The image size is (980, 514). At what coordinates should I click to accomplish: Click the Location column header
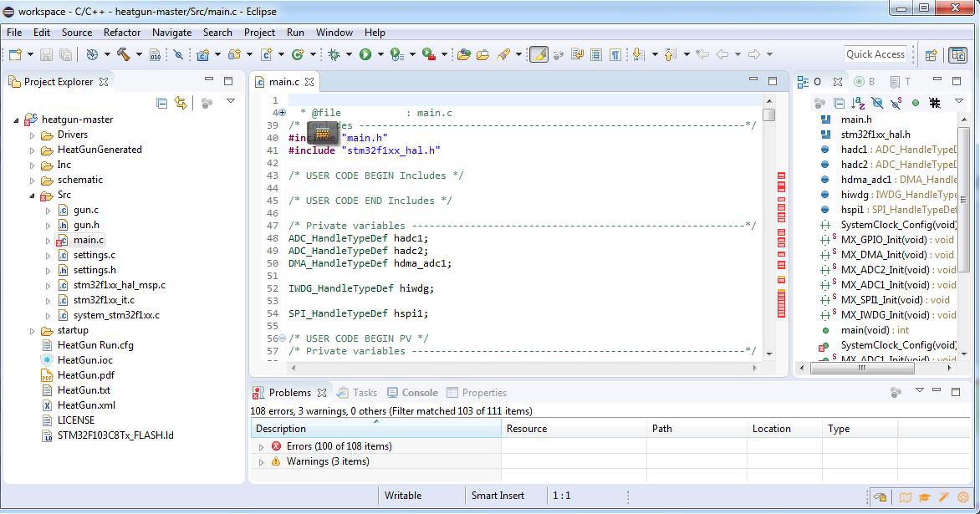click(x=784, y=429)
